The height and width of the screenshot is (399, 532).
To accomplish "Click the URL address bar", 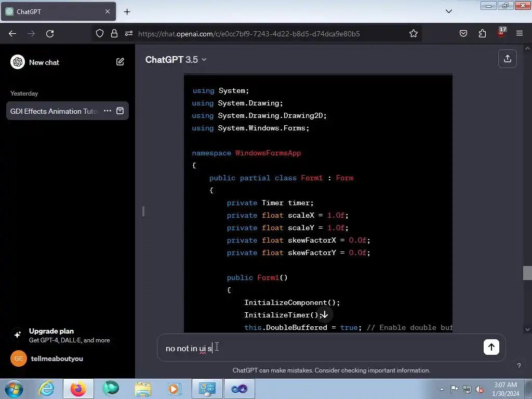I will click(x=249, y=34).
